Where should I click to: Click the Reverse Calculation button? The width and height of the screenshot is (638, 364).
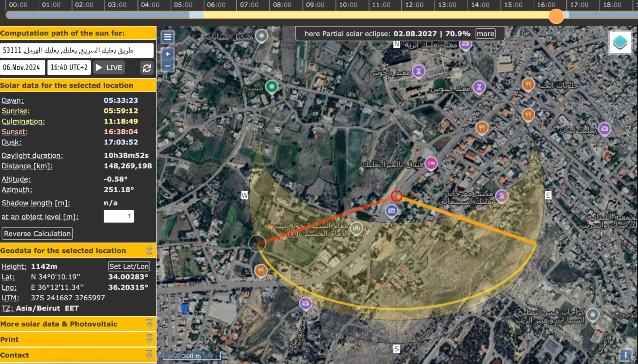[37, 234]
